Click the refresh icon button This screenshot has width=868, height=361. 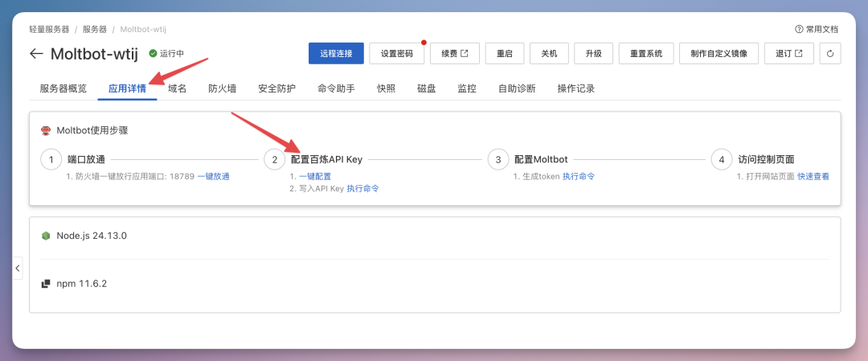pyautogui.click(x=829, y=54)
